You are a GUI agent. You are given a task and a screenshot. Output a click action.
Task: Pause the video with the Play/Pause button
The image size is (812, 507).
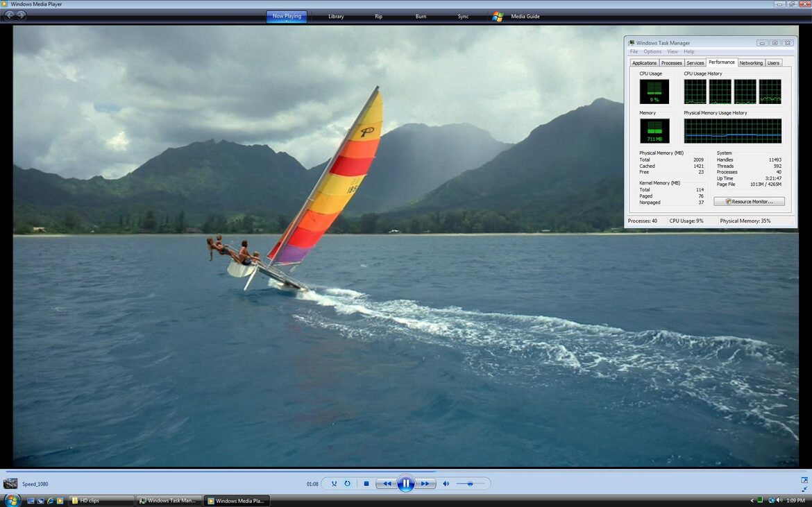pos(405,483)
